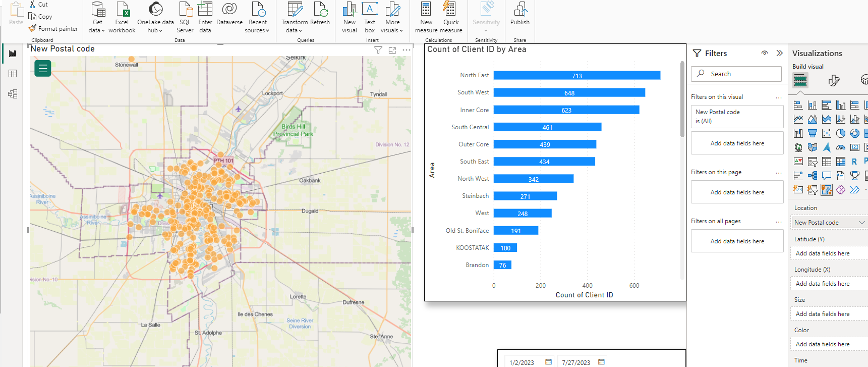868x367 pixels.
Task: Open the map visual's green menu button
Action: pyautogui.click(x=43, y=68)
